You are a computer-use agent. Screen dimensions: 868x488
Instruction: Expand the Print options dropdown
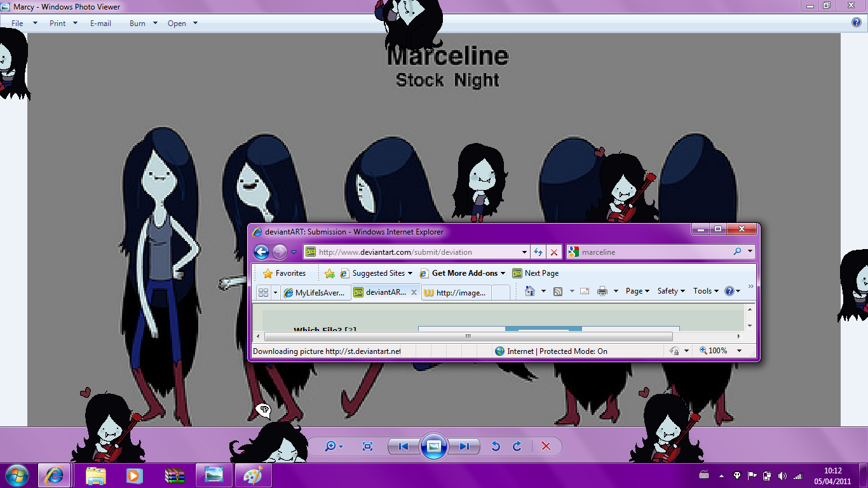coord(616,291)
